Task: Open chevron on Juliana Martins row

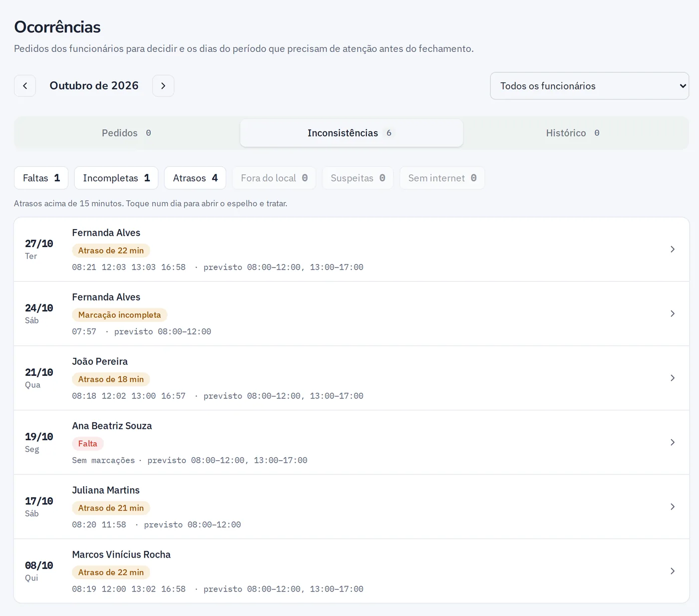Action: click(x=673, y=507)
